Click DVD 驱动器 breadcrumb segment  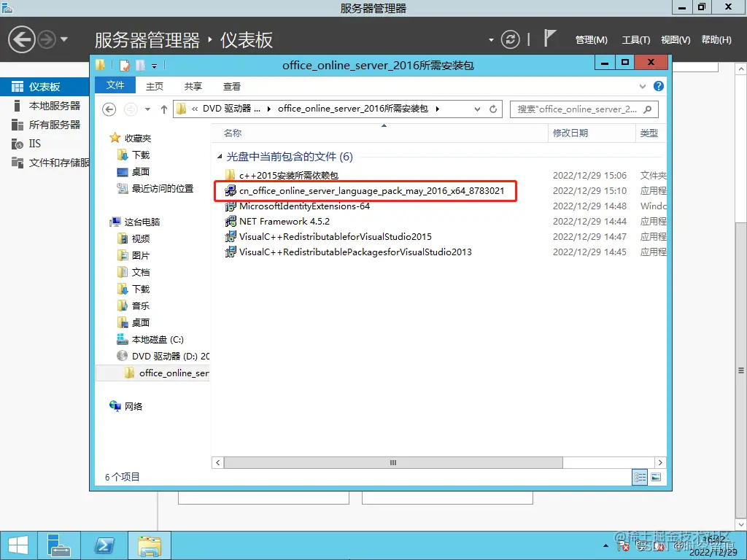coord(231,109)
